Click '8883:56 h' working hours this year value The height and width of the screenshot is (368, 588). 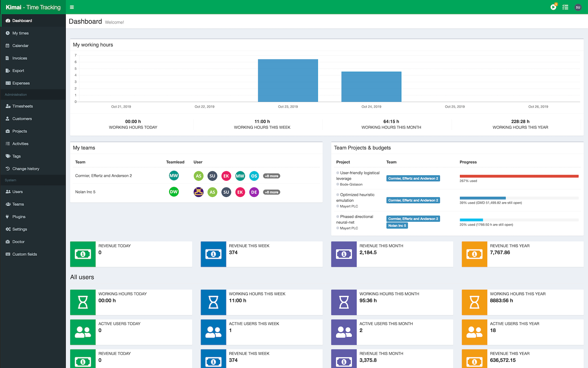click(501, 301)
